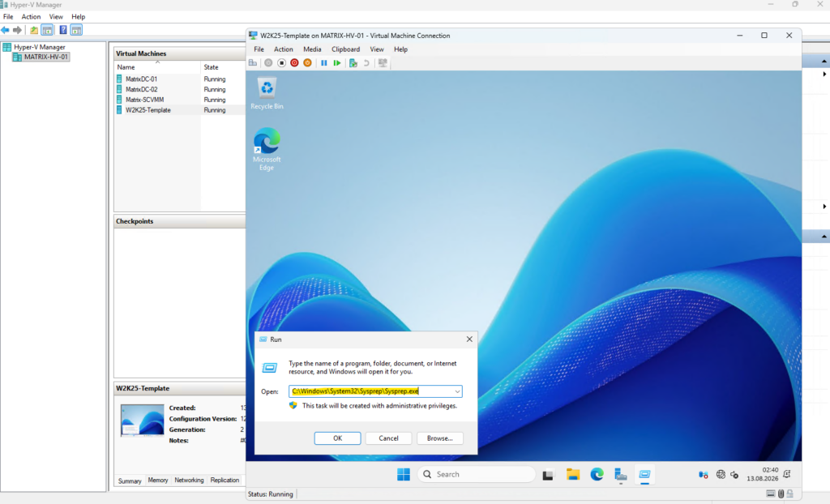Image resolution: width=830 pixels, height=504 pixels.
Task: Click the Enhanced Session toolbar icon
Action: (x=383, y=63)
